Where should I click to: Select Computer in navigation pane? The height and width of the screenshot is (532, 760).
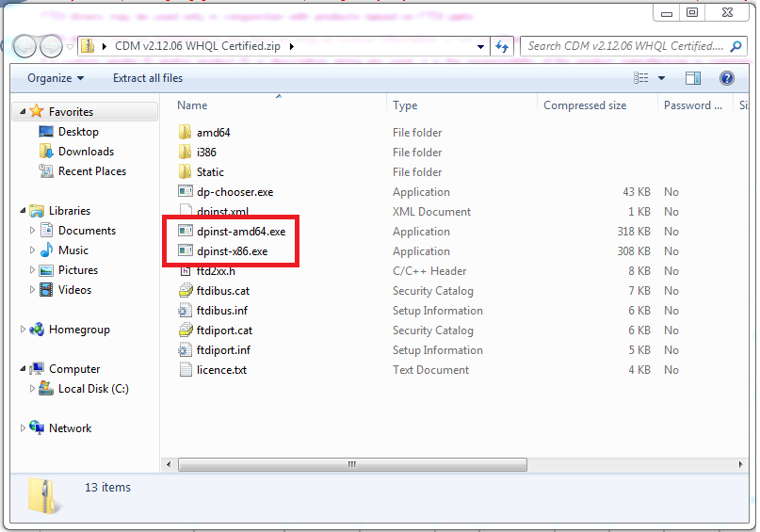pos(74,369)
